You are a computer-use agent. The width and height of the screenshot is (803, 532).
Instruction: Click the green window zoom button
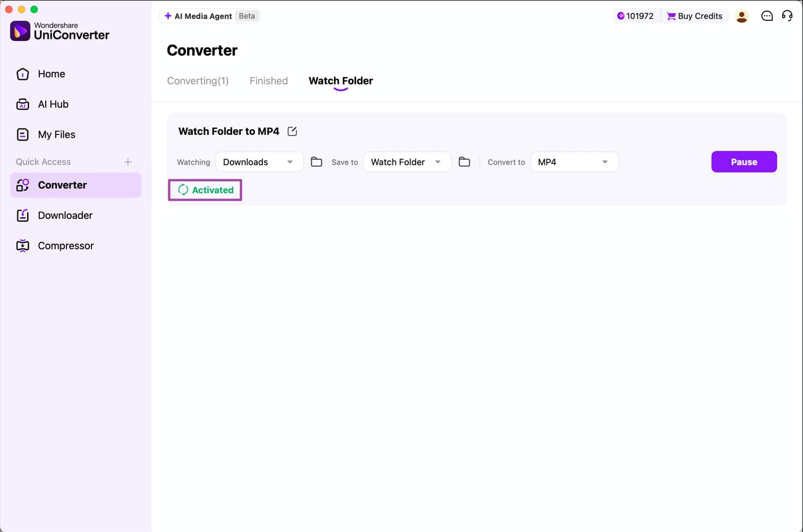coord(34,9)
